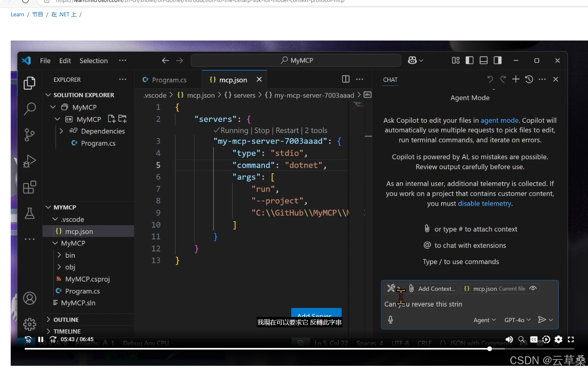
Task: Open the Accounts icon in activity bar
Action: coord(29,298)
